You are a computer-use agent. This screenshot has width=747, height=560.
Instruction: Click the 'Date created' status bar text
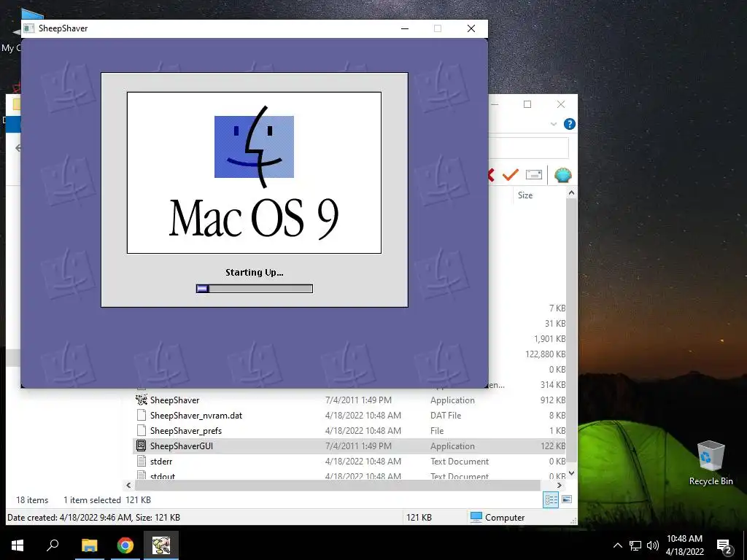click(93, 517)
